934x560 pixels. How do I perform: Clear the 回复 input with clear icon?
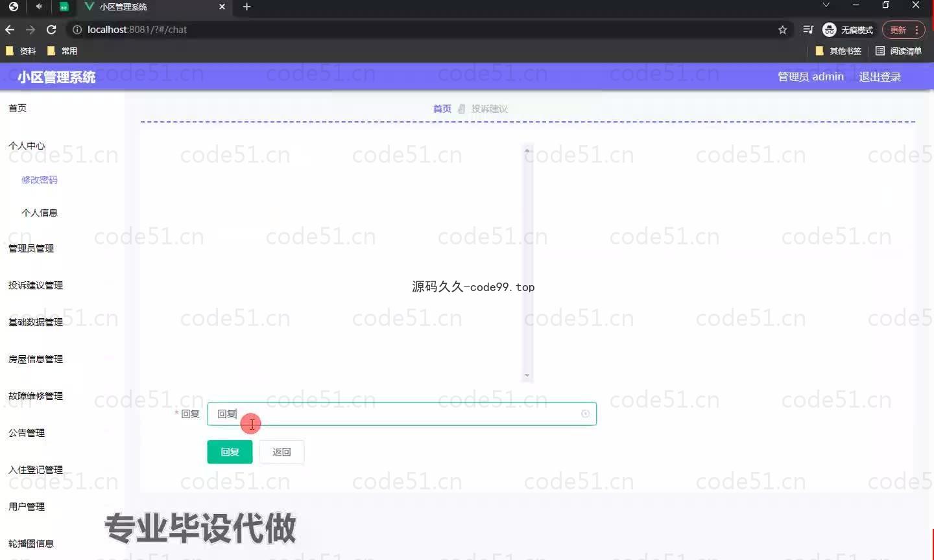(x=585, y=414)
